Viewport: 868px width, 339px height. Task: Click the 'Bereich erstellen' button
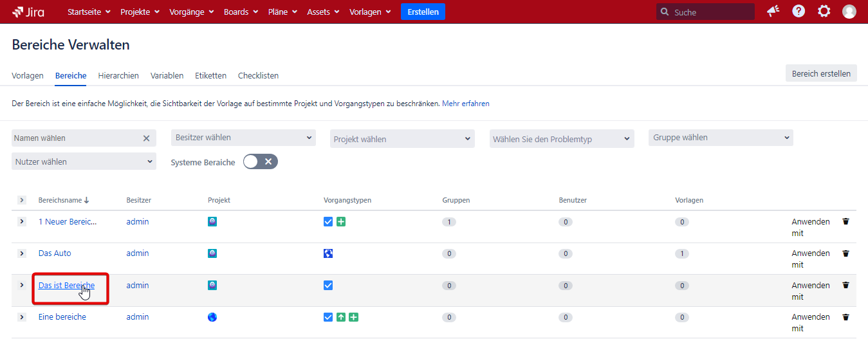pos(820,73)
